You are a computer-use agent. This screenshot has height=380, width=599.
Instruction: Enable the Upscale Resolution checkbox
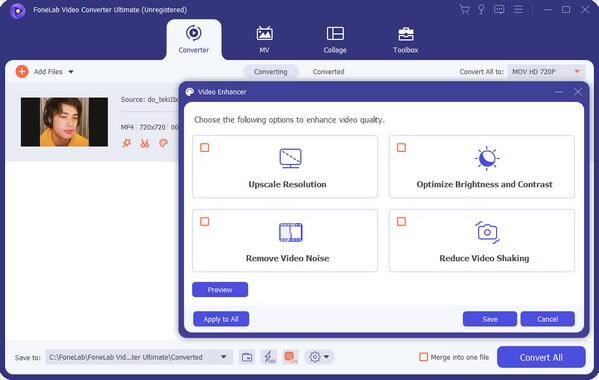point(205,147)
